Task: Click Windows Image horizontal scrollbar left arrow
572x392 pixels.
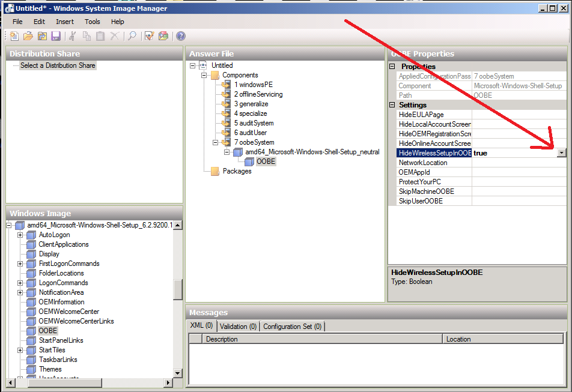Action: pos(11,382)
